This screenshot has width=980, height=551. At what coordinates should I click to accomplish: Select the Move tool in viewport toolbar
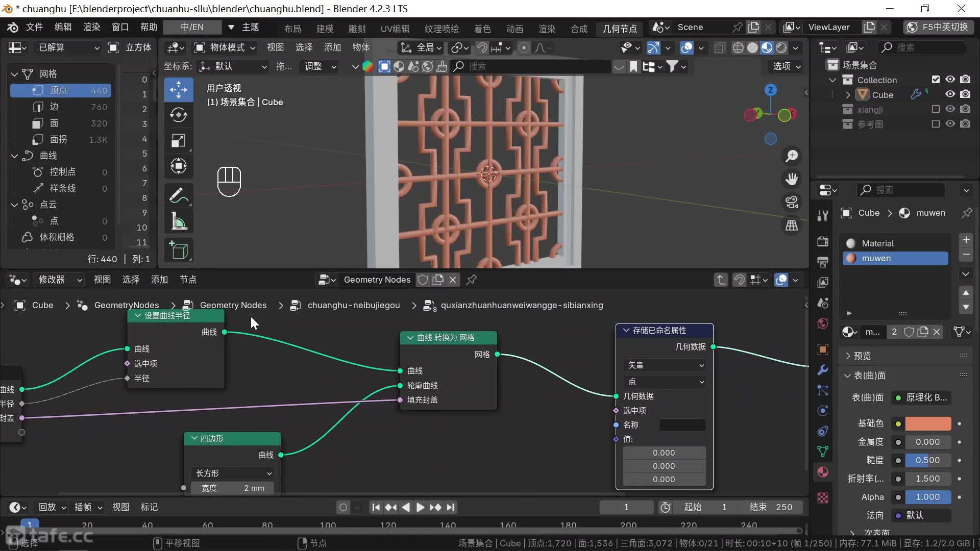[179, 90]
